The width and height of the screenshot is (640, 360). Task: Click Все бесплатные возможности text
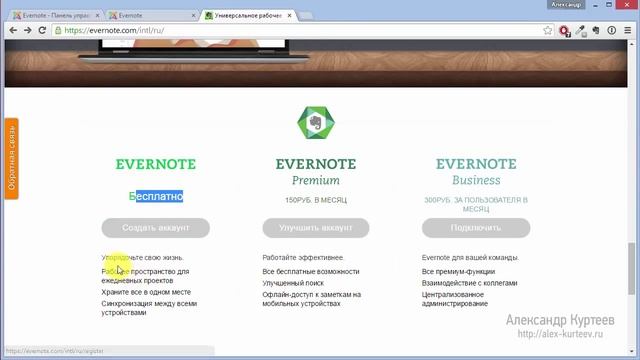(x=311, y=271)
